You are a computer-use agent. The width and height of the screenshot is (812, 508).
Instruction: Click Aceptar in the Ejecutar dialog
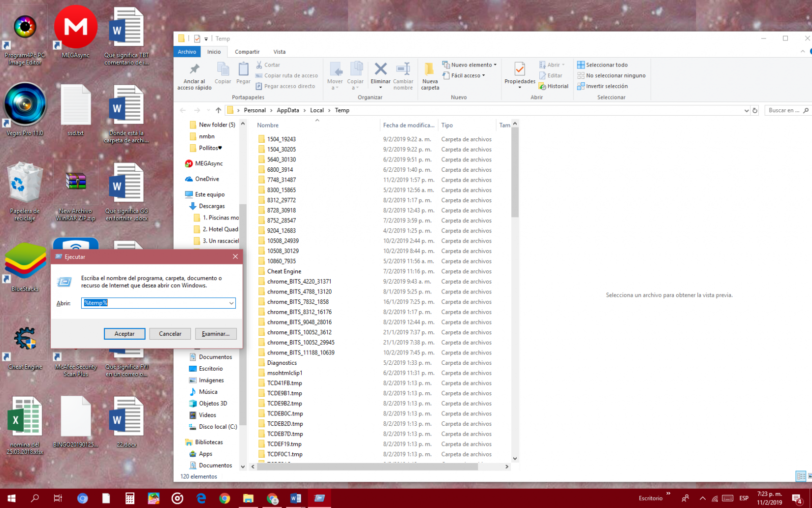click(125, 334)
